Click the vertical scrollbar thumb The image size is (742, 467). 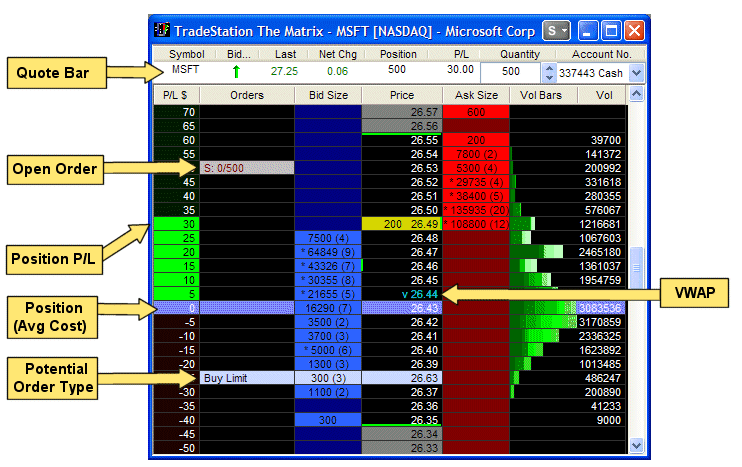pyautogui.click(x=636, y=268)
